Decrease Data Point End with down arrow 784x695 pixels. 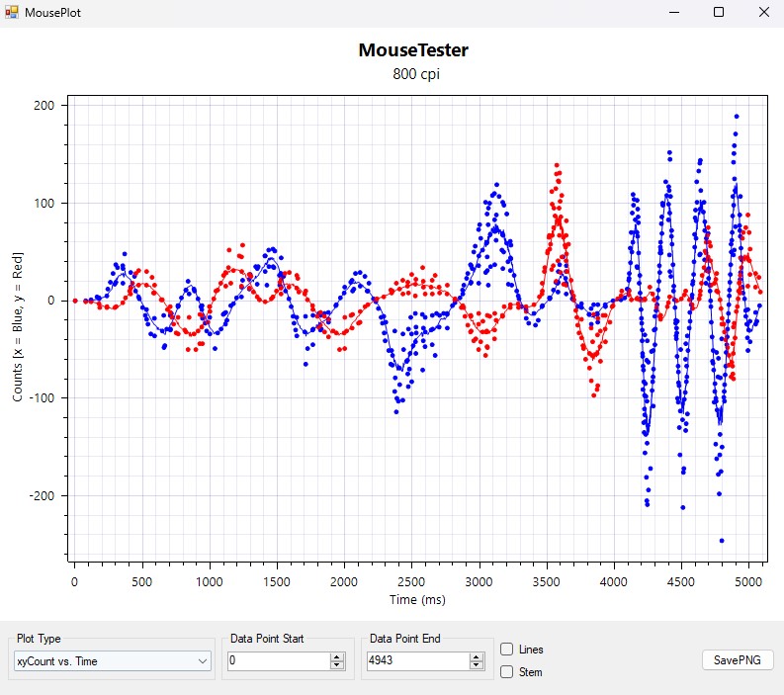pyautogui.click(x=477, y=665)
